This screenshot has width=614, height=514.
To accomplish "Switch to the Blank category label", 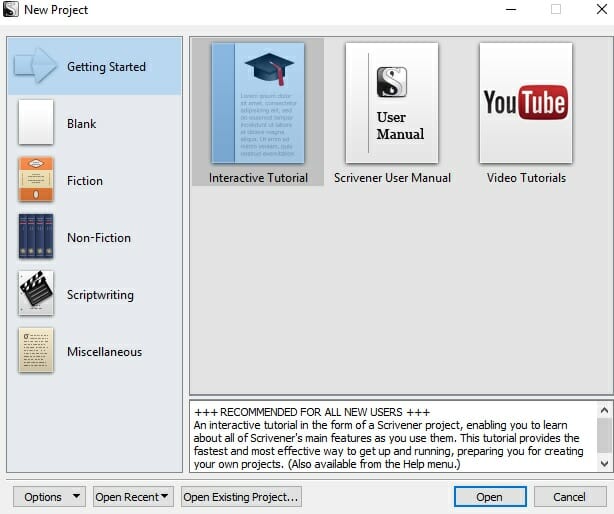I will tap(81, 124).
